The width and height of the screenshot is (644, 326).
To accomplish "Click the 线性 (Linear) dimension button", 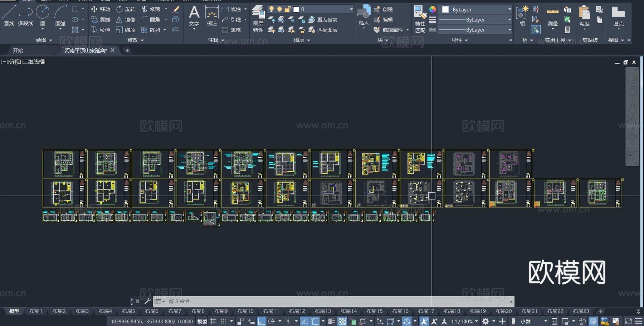I will tap(231, 9).
